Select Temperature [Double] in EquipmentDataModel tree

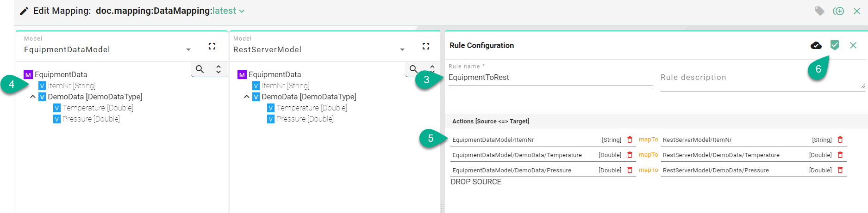point(97,108)
